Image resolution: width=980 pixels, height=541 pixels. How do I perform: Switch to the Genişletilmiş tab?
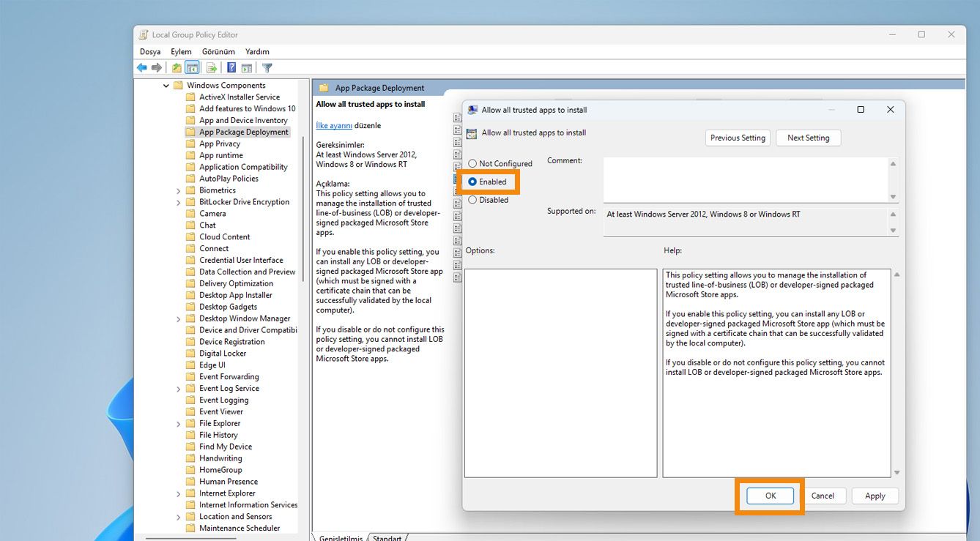pyautogui.click(x=341, y=538)
